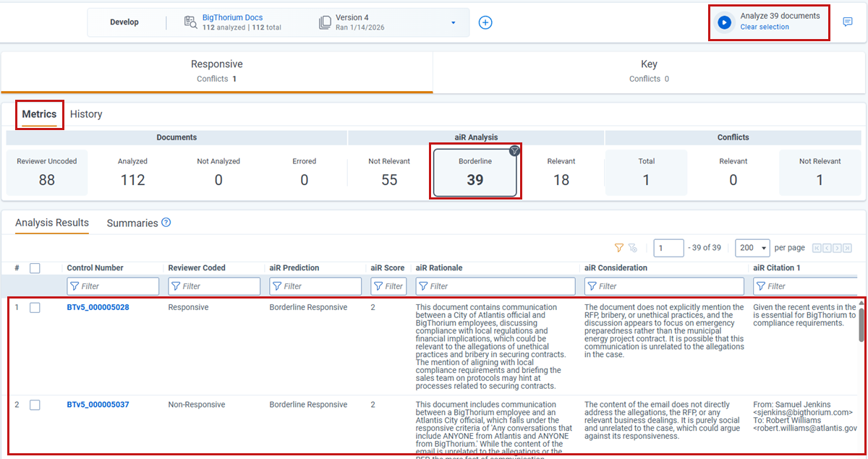Click the Version 4 copies icon
This screenshot has width=868, height=459.
[325, 22]
